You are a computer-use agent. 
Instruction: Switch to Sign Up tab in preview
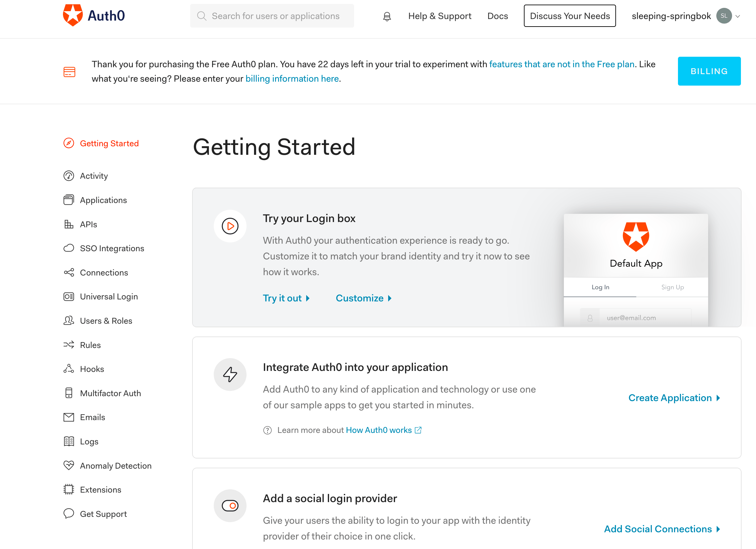672,287
